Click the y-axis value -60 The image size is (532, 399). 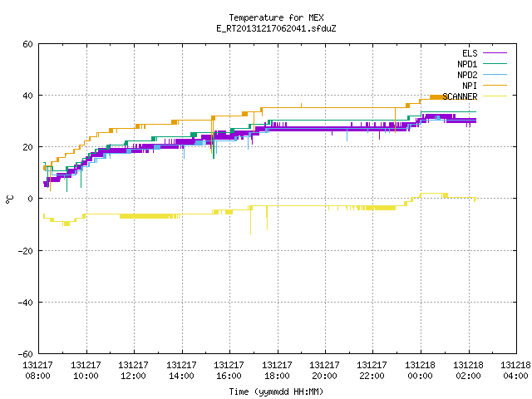[x=26, y=354]
